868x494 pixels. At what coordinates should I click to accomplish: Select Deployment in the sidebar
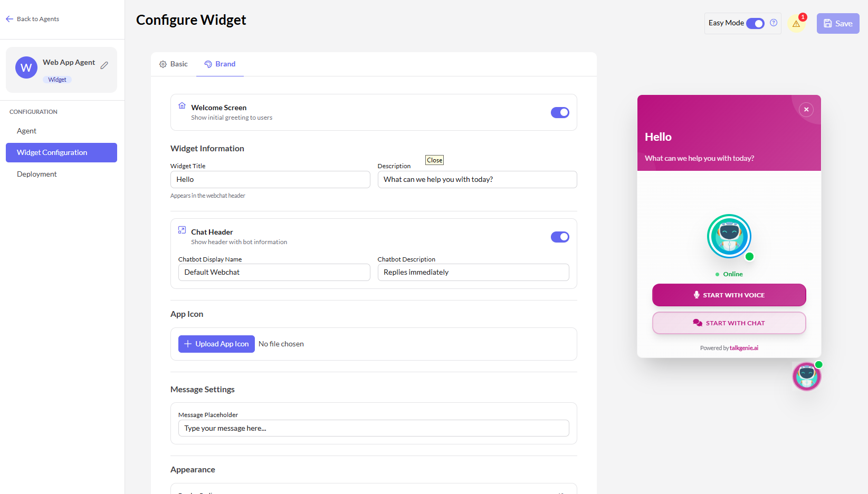36,173
